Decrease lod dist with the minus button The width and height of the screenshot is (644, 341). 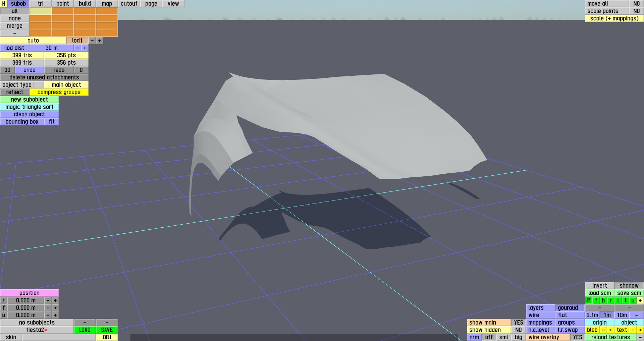coord(77,48)
